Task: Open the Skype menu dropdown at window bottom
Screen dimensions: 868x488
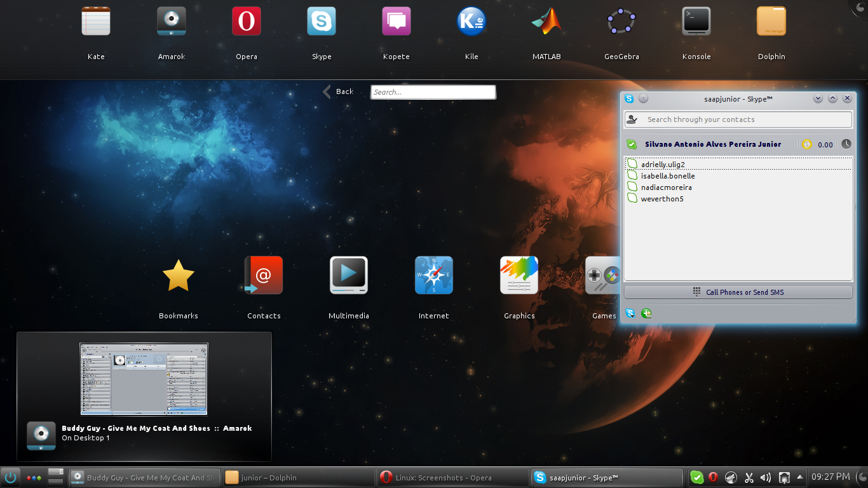Action: click(x=630, y=313)
